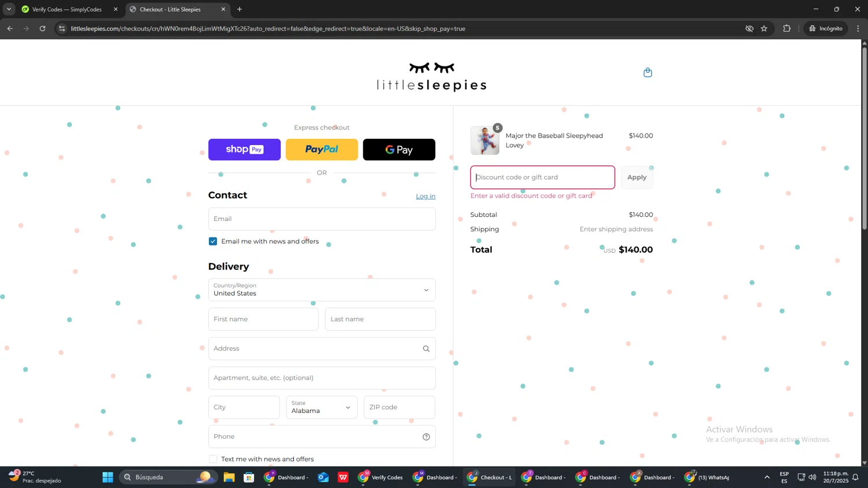Screen dimensions: 868x488
Task: Open the taskbar clock and date
Action: 836,477
